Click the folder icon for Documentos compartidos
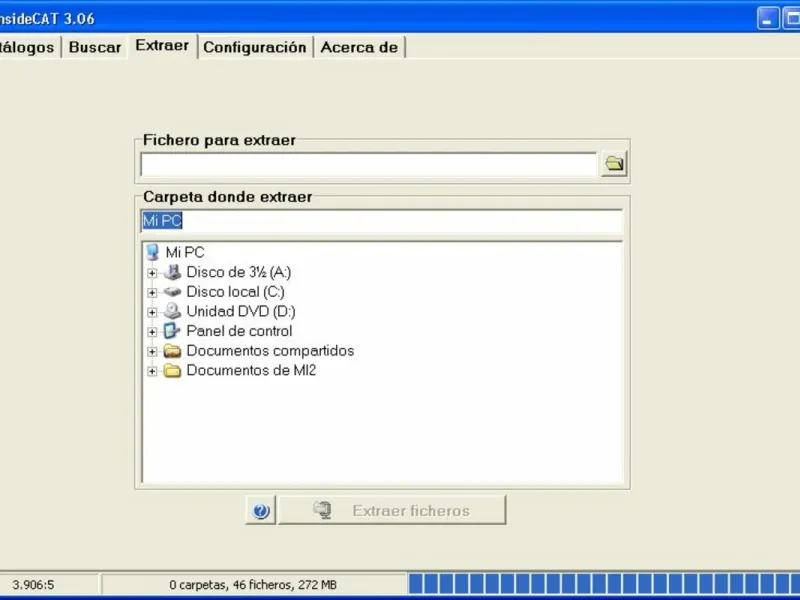Viewport: 800px width, 600px height. coord(172,351)
